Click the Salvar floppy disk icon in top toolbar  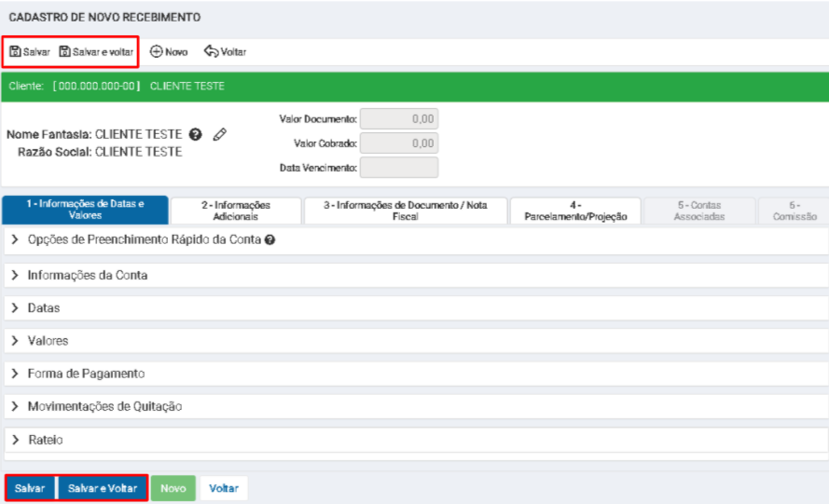[x=15, y=51]
